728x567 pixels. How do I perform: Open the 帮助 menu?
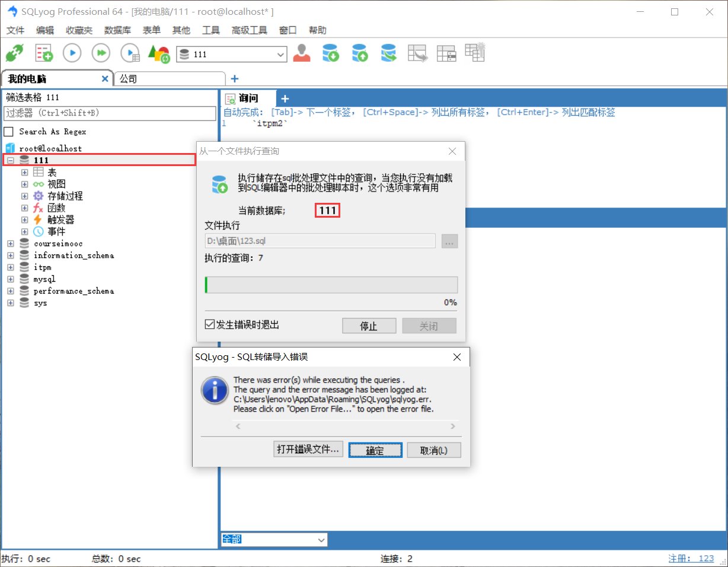(317, 30)
